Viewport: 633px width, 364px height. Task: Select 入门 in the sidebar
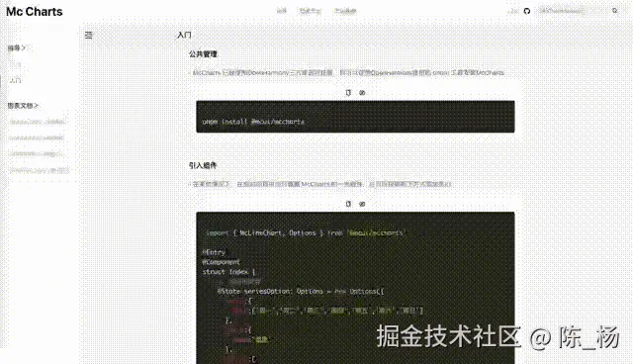tap(15, 80)
